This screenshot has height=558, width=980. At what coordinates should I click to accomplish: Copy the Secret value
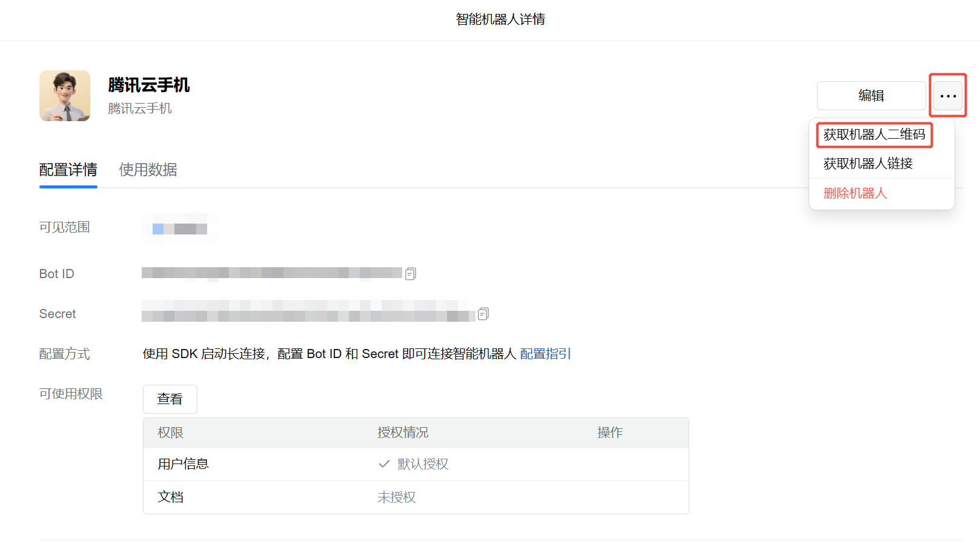483,314
